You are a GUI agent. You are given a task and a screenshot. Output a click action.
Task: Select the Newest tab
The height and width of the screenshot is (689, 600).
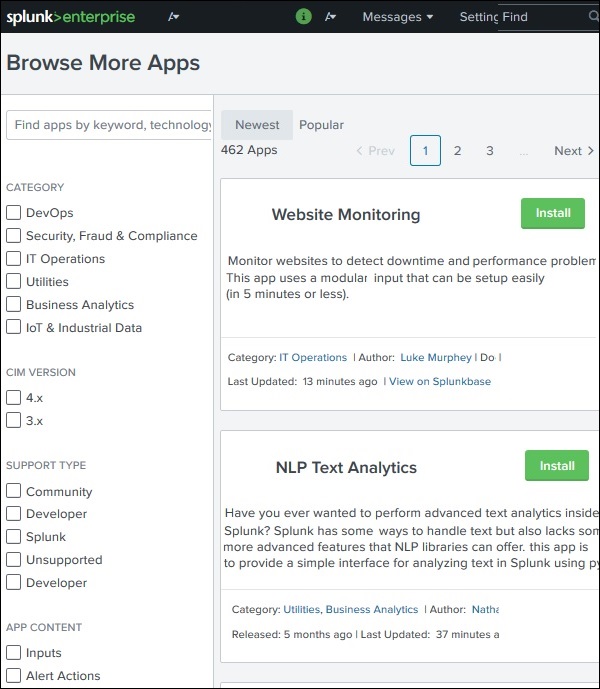click(257, 125)
